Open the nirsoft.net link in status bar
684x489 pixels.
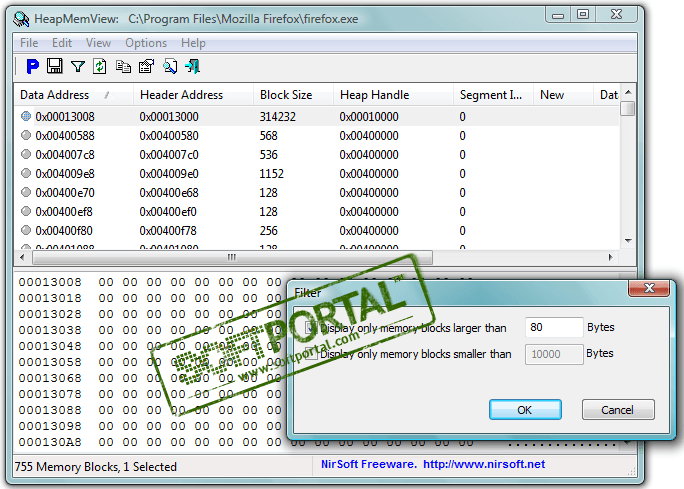click(484, 464)
